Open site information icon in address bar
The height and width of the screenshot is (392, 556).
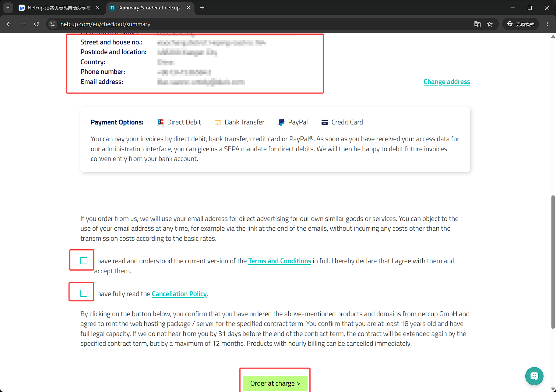(53, 24)
